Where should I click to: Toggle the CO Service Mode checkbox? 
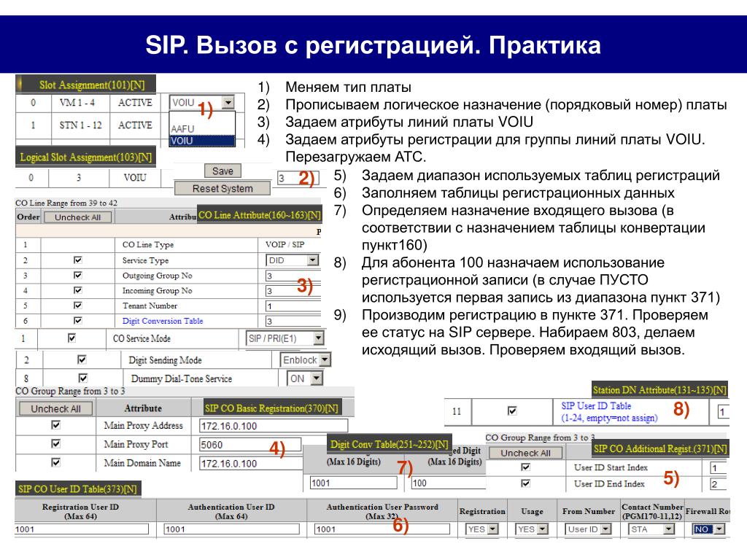(x=71, y=338)
